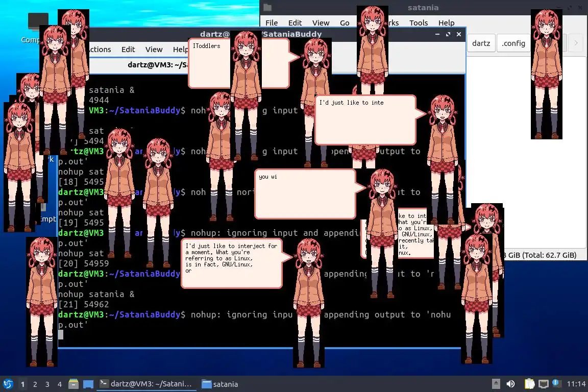The height and width of the screenshot is (392, 588).
Task: Click the terminal line '[20] 54959'
Action: [84, 263]
